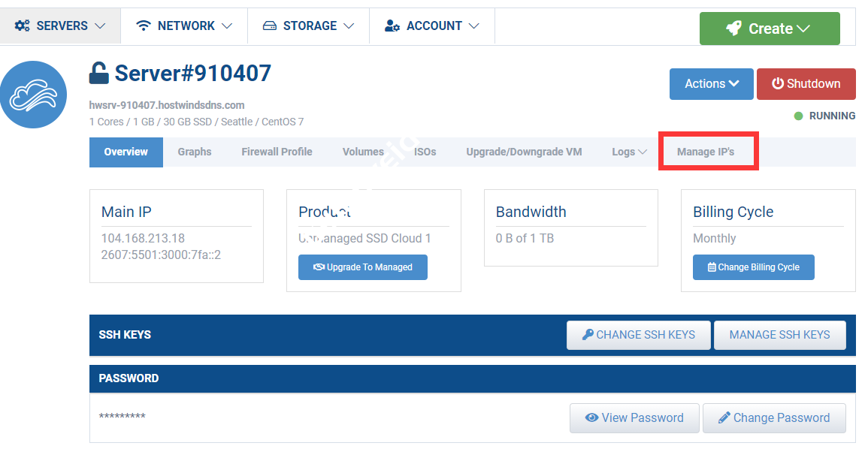The width and height of the screenshot is (868, 455).
Task: Click the Upgrade To Managed button
Action: tap(362, 267)
